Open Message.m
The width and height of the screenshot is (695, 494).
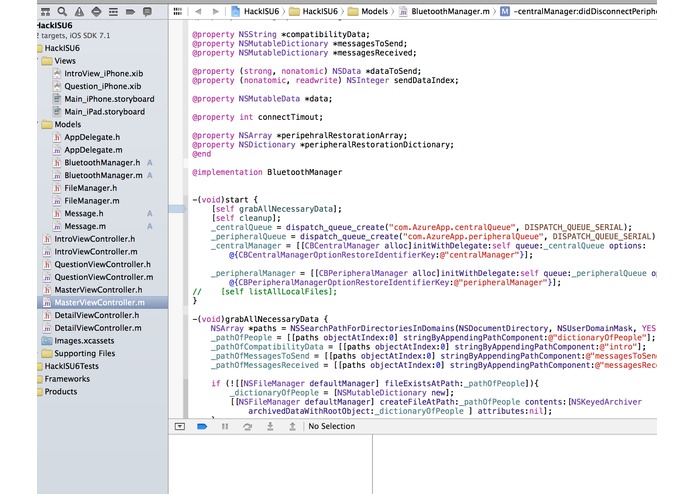point(79,226)
